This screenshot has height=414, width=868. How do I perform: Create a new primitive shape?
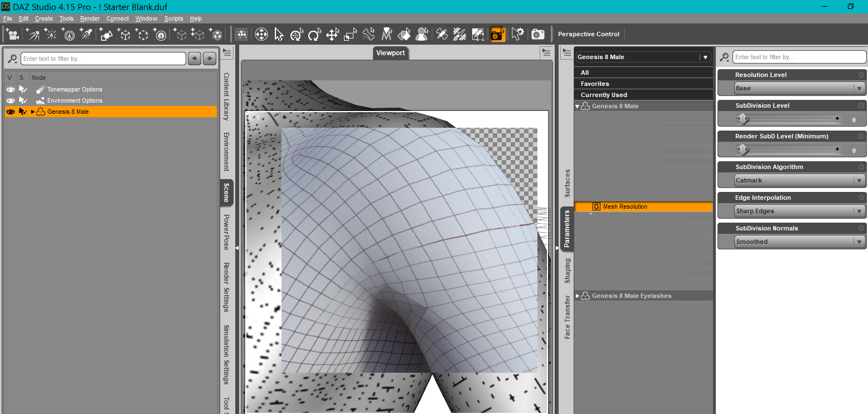(107, 34)
